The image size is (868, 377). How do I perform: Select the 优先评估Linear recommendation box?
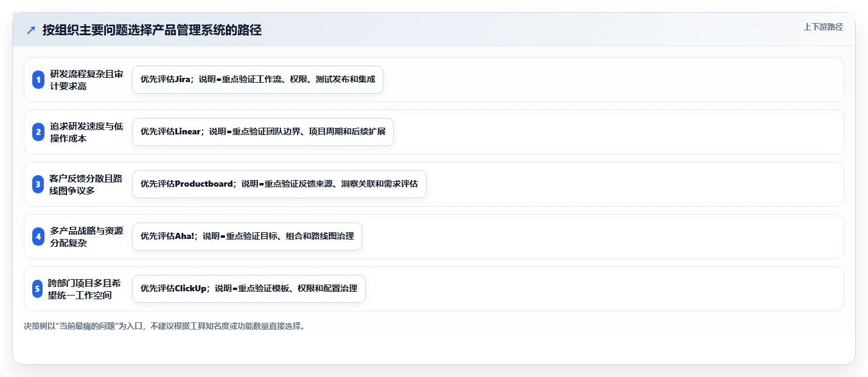pos(263,132)
